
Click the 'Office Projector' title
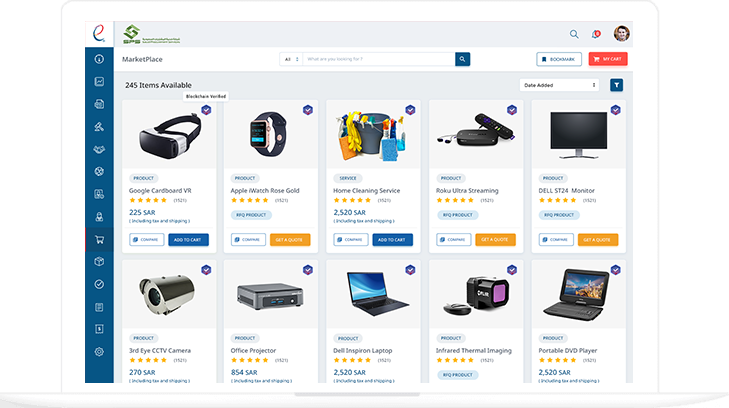[253, 350]
